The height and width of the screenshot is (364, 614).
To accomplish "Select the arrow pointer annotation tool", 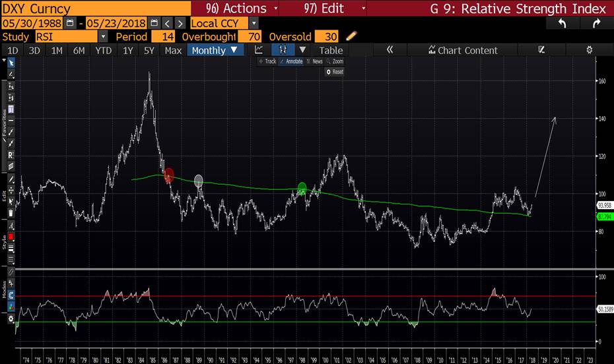I will 11,63.
